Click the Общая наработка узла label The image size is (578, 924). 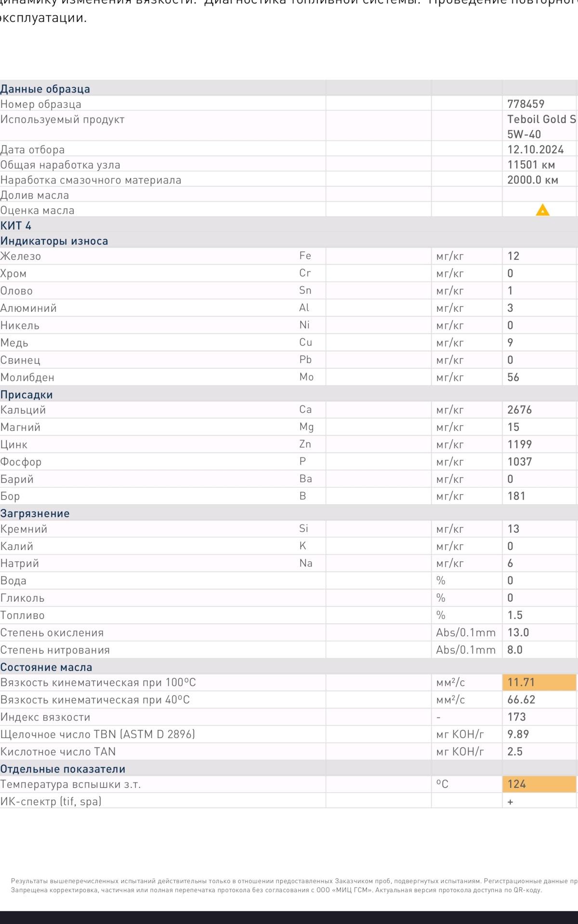point(60,165)
